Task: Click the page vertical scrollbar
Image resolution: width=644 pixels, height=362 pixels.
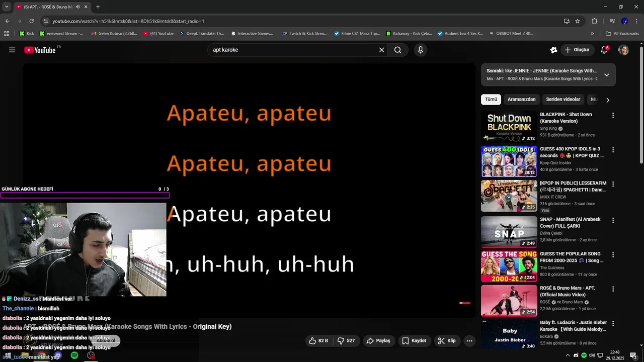Action: (x=641, y=105)
